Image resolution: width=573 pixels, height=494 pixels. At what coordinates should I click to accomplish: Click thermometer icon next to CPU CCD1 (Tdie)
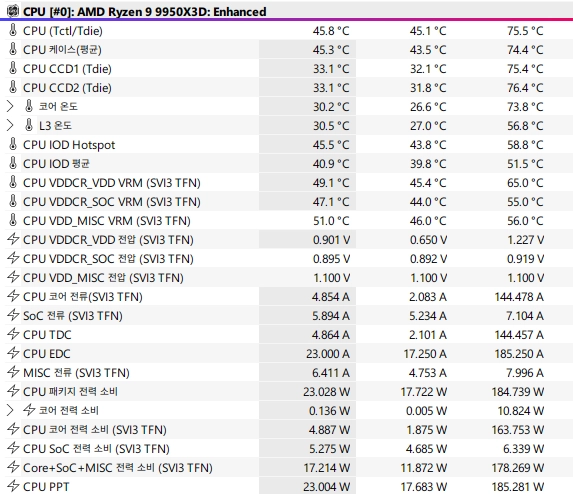pyautogui.click(x=13, y=68)
